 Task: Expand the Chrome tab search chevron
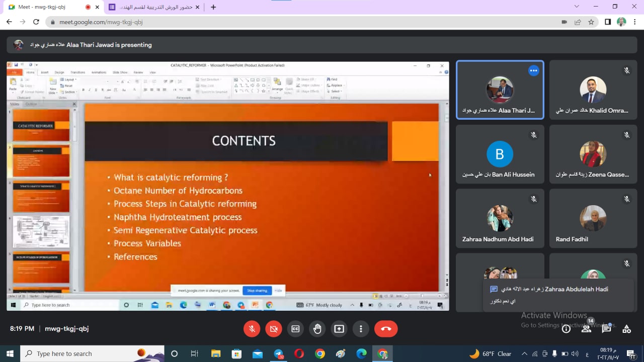(x=577, y=7)
